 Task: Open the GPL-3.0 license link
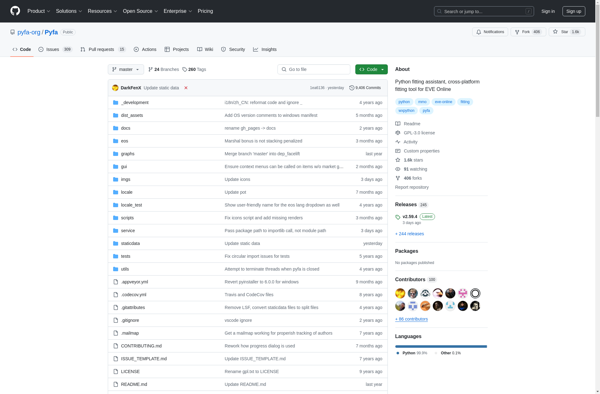(415, 133)
